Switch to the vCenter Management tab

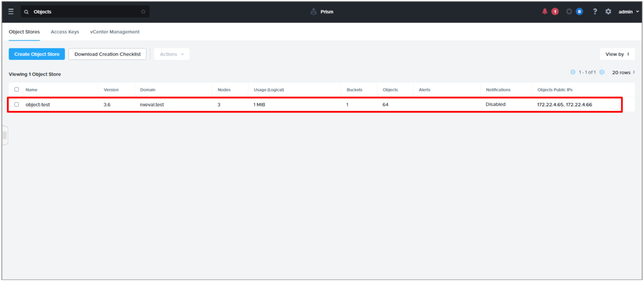tap(115, 32)
